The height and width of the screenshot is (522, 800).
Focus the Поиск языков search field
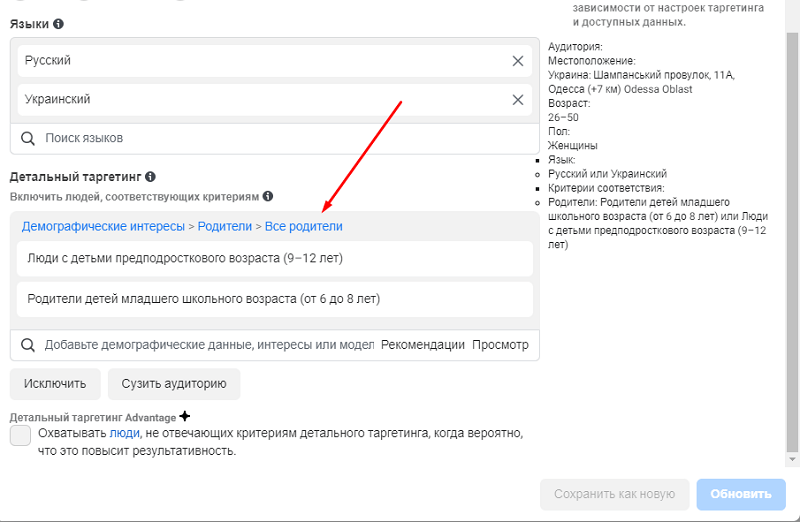[x=274, y=138]
